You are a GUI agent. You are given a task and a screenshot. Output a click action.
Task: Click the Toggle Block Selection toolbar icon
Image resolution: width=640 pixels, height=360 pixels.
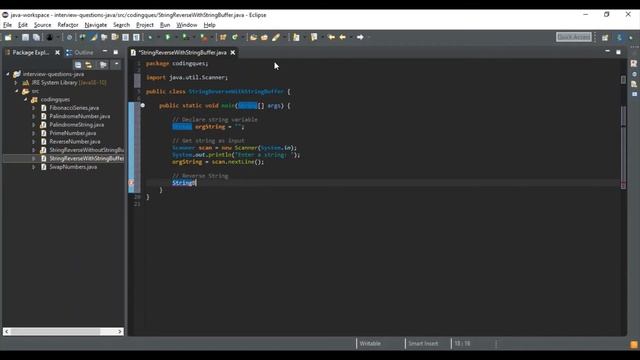[125, 38]
